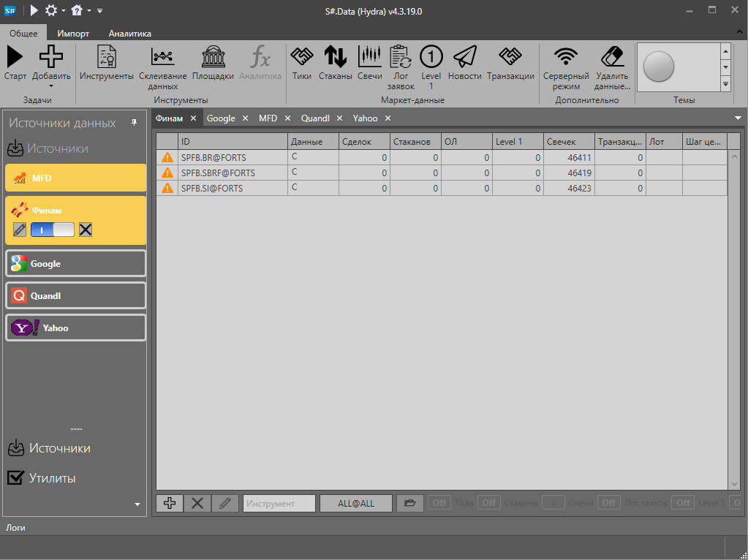Click the Площадки exchanges icon

(x=213, y=62)
